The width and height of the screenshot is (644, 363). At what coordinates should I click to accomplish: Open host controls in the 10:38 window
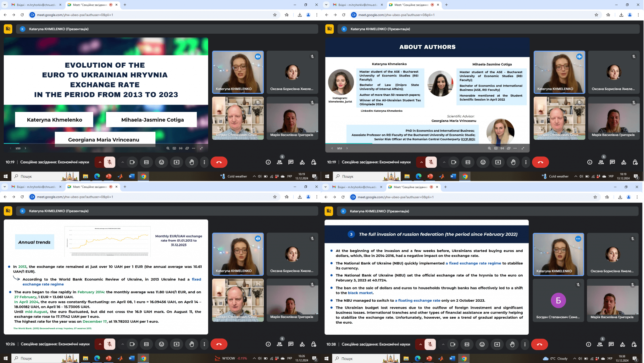[634, 344]
